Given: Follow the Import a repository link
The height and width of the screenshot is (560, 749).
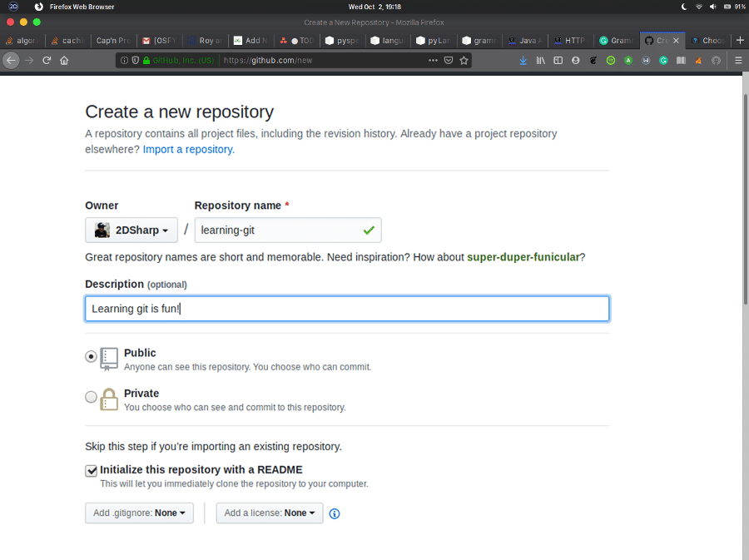Looking at the screenshot, I should [188, 150].
